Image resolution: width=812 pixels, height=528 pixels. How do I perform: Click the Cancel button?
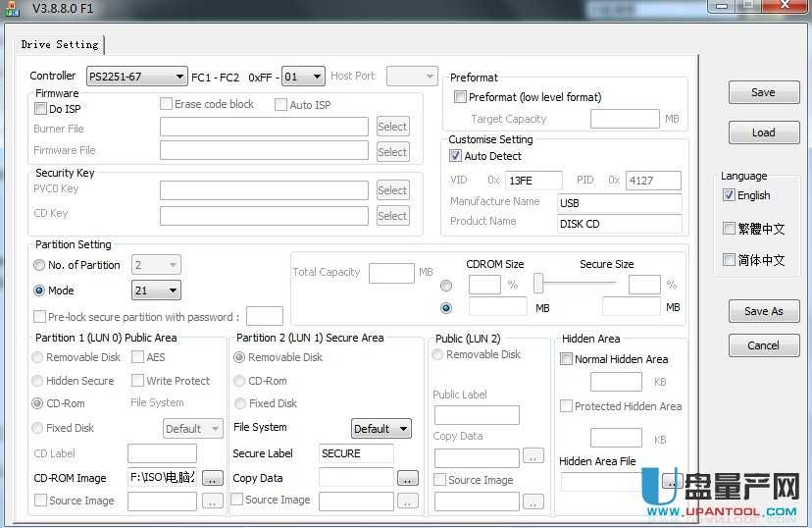(x=763, y=345)
